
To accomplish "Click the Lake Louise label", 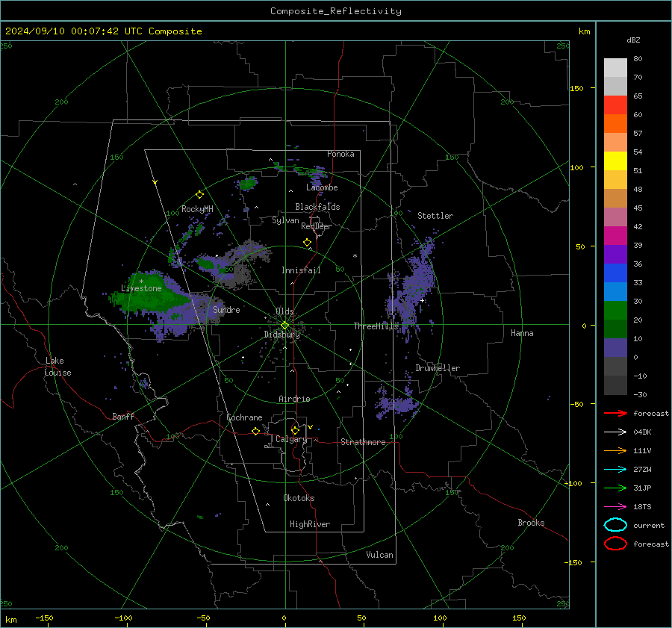I will (x=57, y=367).
